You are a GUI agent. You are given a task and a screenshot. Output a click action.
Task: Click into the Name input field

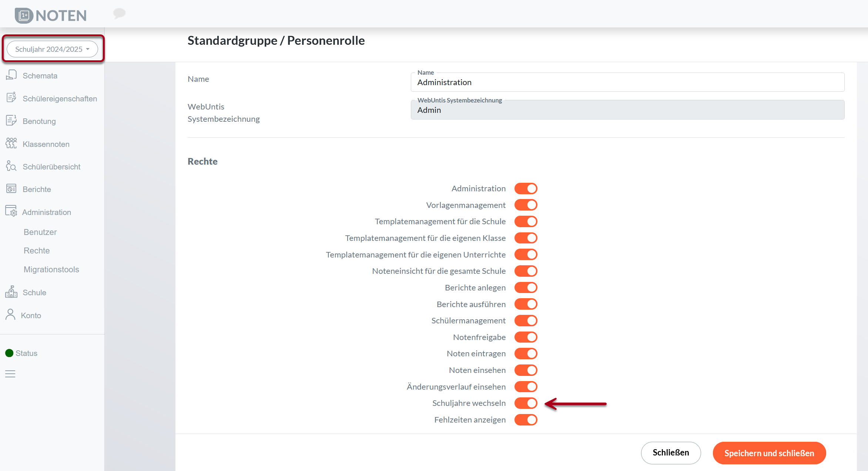627,83
